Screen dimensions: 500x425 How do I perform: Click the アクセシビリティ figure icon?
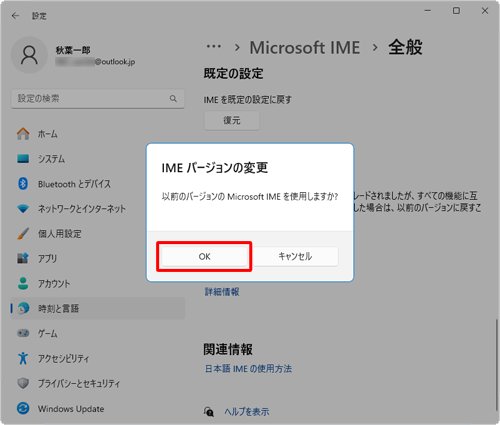[23, 358]
